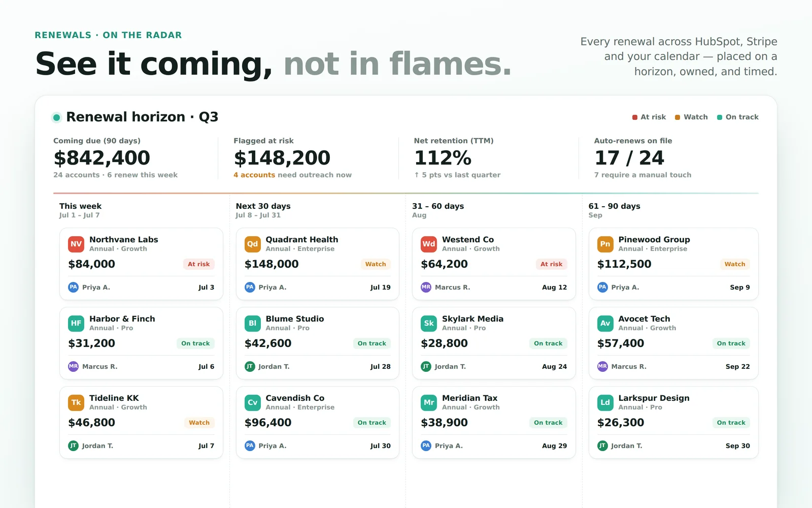Click the Wd logo for Westend Co

pyautogui.click(x=429, y=244)
